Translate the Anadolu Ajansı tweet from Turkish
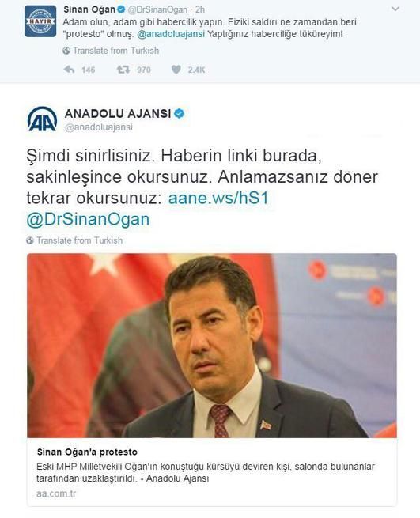The height and width of the screenshot is (518, 420). tap(79, 240)
